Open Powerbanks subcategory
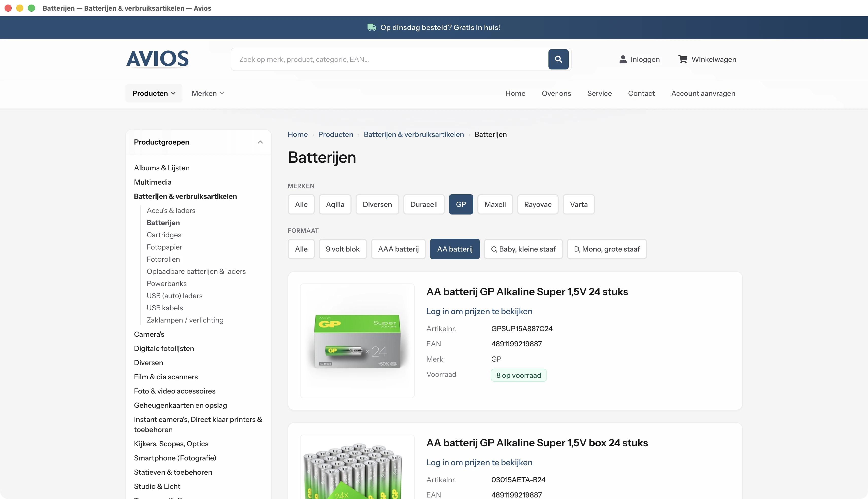 (x=167, y=283)
